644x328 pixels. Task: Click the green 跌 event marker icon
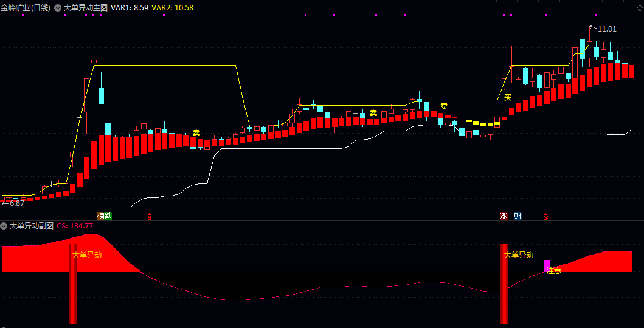coord(108,216)
